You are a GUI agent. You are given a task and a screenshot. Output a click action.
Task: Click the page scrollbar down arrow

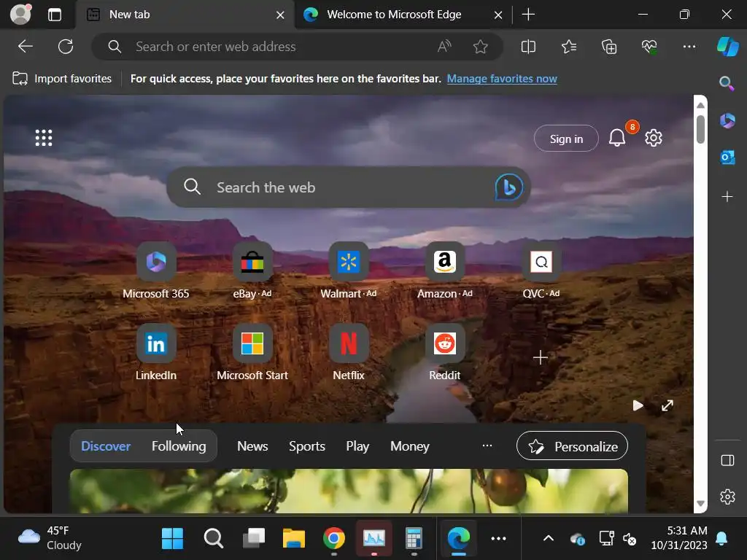click(700, 504)
